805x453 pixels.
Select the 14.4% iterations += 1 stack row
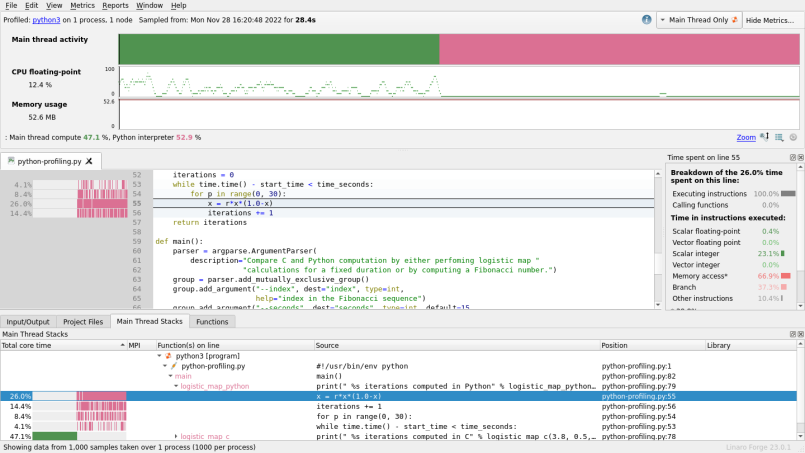(x=398, y=406)
